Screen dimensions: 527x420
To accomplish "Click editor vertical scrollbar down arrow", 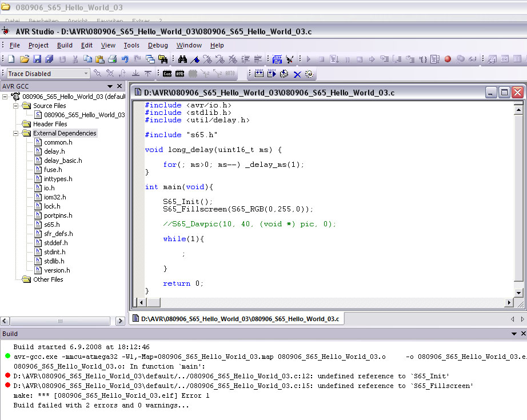I will pos(518,293).
